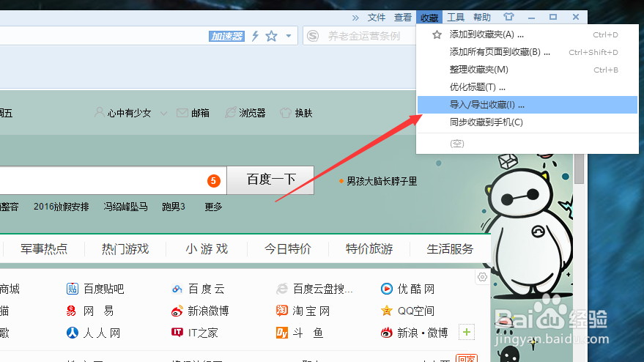Open the 男孩大脑长脖子里 news link
This screenshot has height=362, width=644.
382,181
